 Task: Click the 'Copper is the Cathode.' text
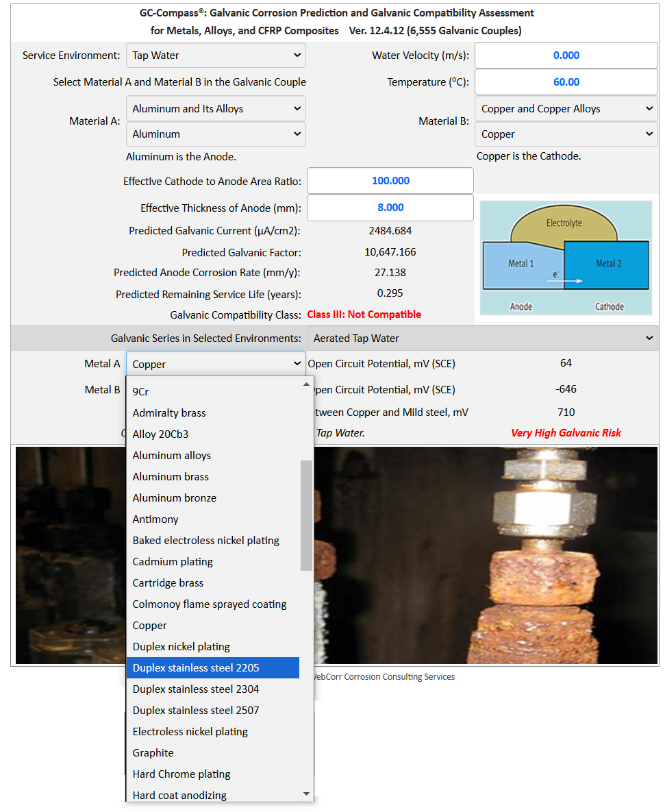[529, 156]
